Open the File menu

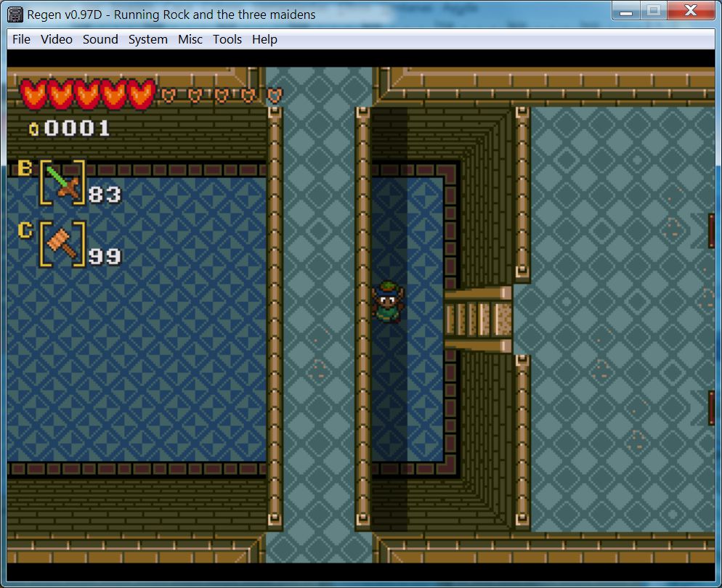(x=21, y=39)
